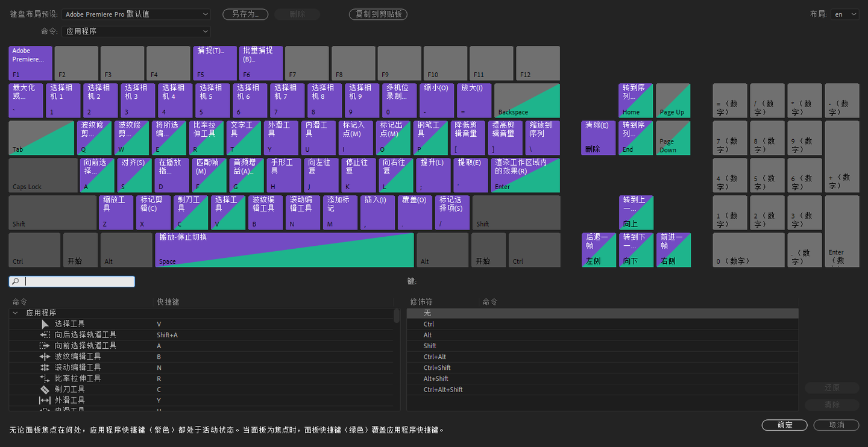Select the Ctrl+Alt+Shift modifier row
This screenshot has height=447, width=868.
click(603, 389)
